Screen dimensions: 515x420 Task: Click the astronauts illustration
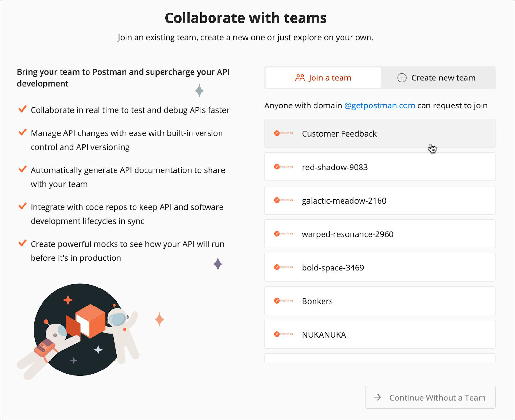[79, 331]
